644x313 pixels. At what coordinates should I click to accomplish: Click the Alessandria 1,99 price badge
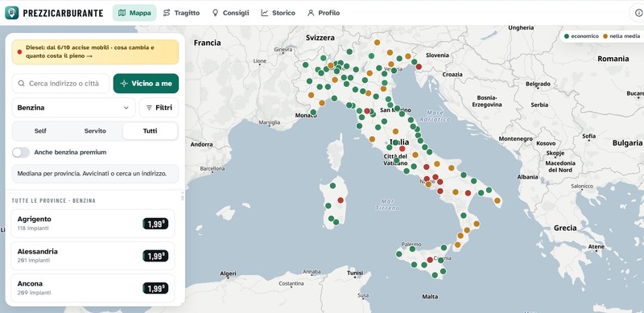pyautogui.click(x=155, y=256)
